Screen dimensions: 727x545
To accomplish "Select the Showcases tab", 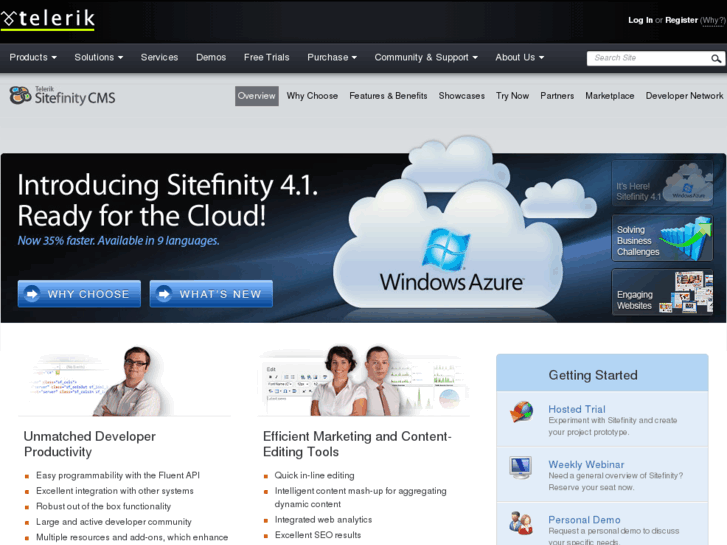I will 462,96.
